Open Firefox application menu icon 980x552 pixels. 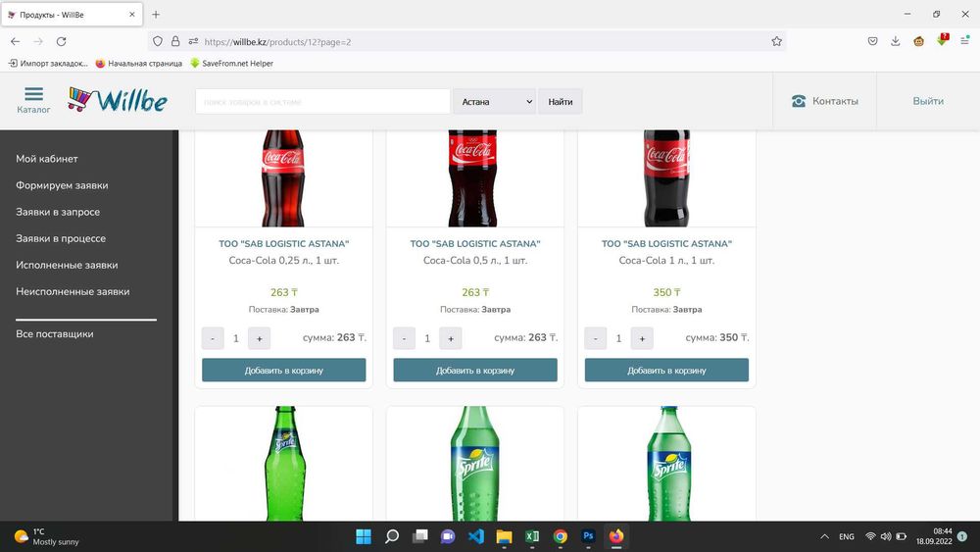coord(964,41)
